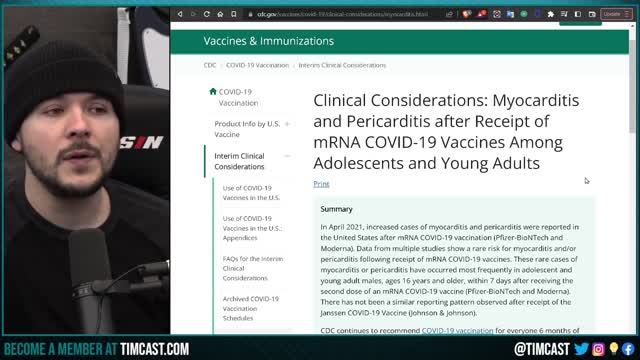The width and height of the screenshot is (640, 360).
Task: Expand the Product Info plus sign
Action: [x=287, y=124]
